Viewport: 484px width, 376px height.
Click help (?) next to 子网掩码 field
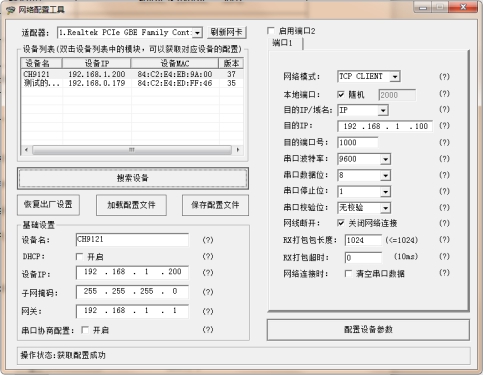click(208, 292)
